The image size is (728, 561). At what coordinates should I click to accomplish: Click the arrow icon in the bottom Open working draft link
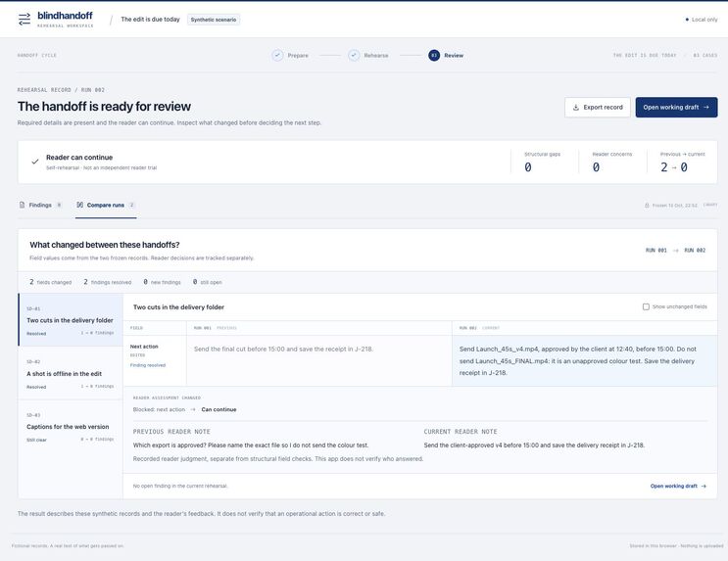click(x=704, y=486)
